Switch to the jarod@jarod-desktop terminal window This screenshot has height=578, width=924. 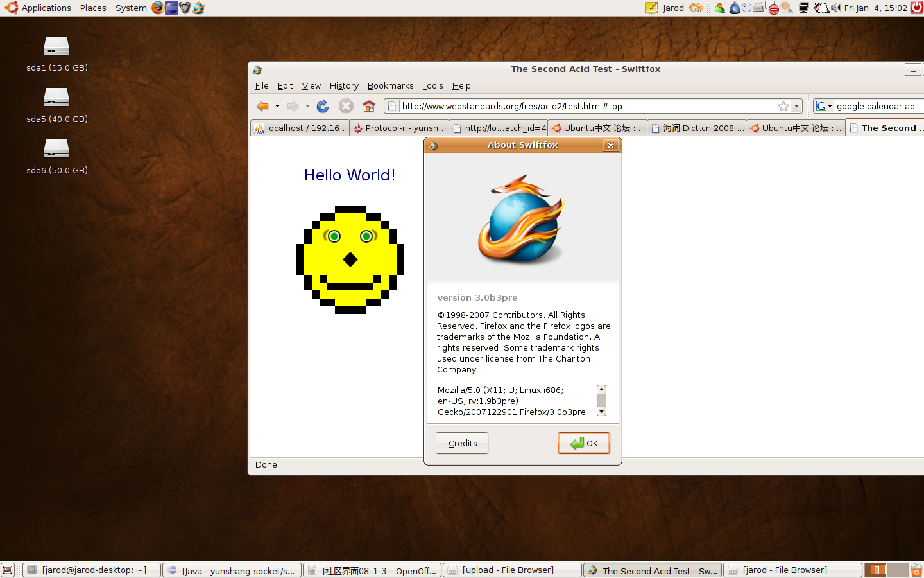click(91, 570)
